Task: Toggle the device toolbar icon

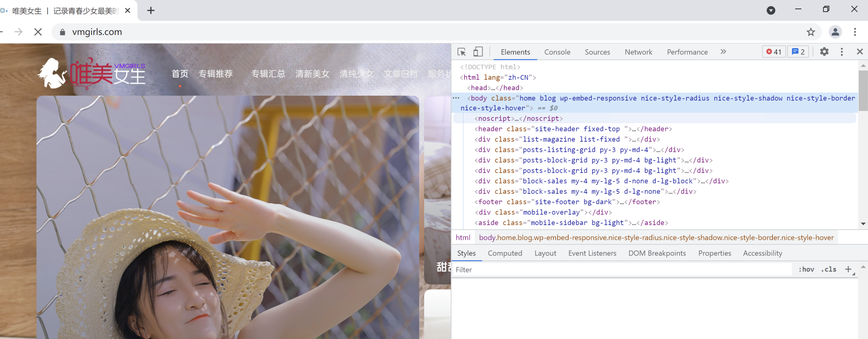Action: point(478,52)
